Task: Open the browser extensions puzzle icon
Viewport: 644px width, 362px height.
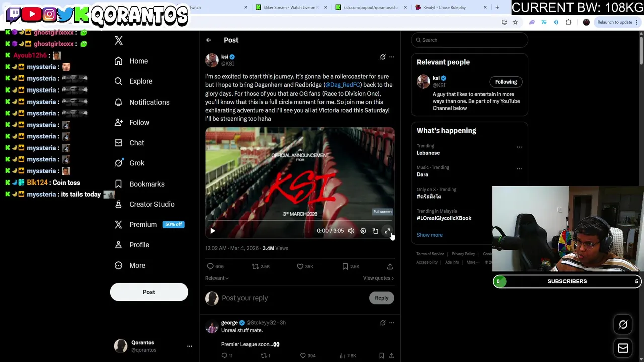Action: [569, 22]
